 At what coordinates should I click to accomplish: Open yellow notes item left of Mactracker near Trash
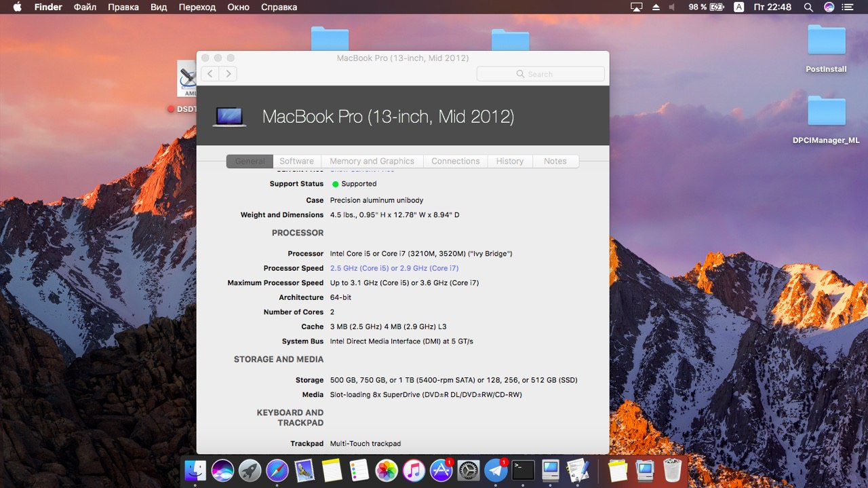(x=618, y=470)
